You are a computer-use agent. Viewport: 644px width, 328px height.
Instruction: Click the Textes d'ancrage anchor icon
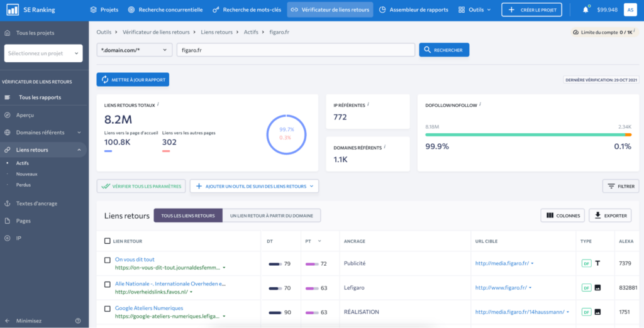point(7,204)
